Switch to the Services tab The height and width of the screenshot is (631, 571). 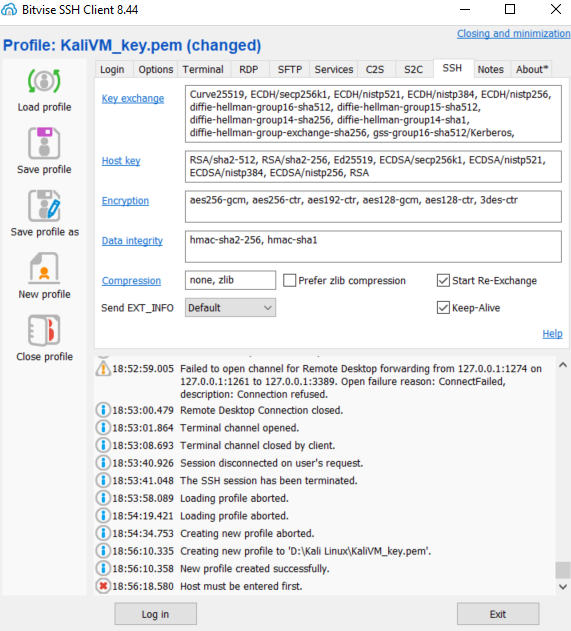[334, 70]
